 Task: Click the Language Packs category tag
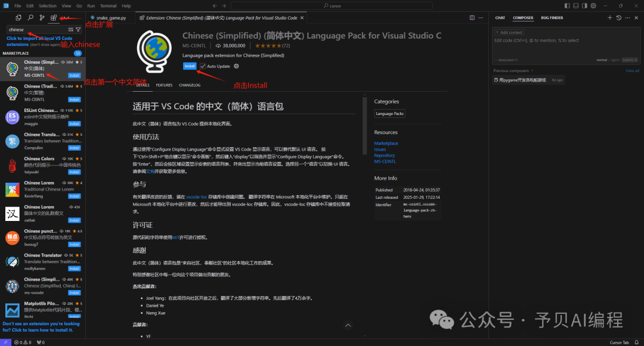pos(389,114)
